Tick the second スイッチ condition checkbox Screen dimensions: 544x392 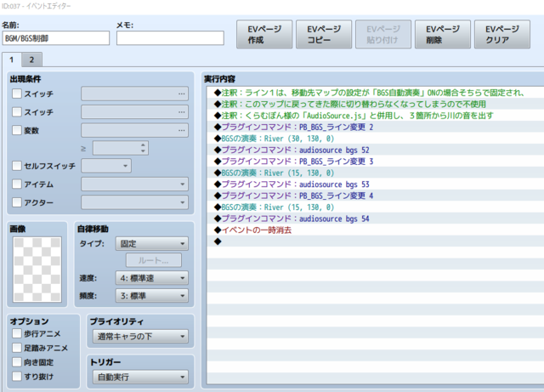[17, 111]
